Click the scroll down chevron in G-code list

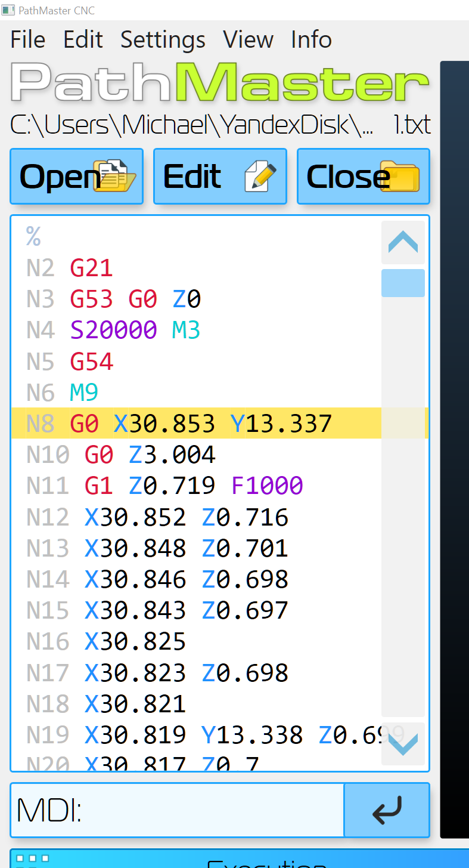[403, 744]
